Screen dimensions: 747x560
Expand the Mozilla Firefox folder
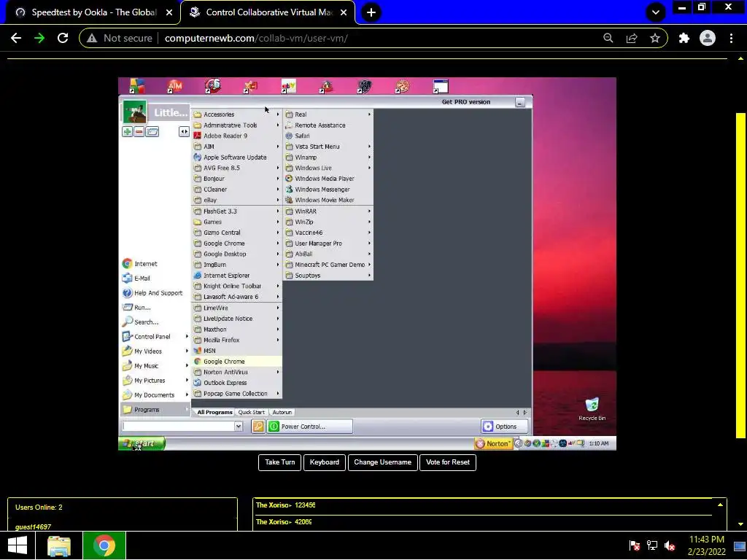237,340
